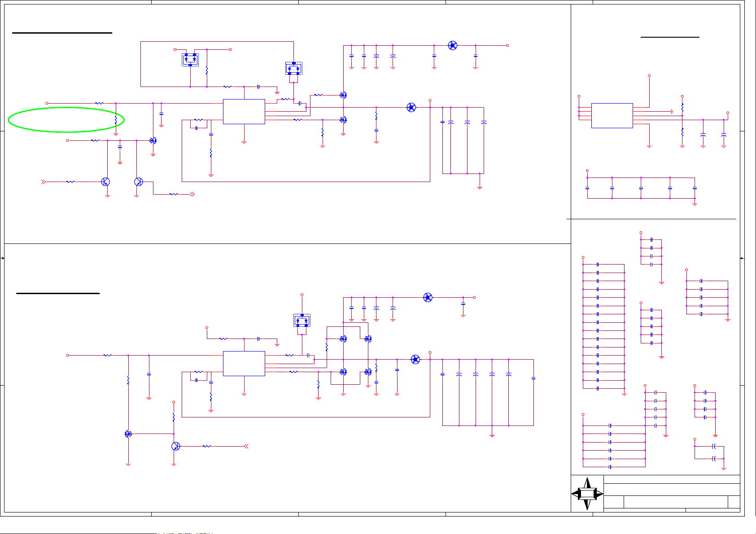The width and height of the screenshot is (756, 534).
Task: Click the output off-page connector of the upper circuit
Action: (192, 194)
